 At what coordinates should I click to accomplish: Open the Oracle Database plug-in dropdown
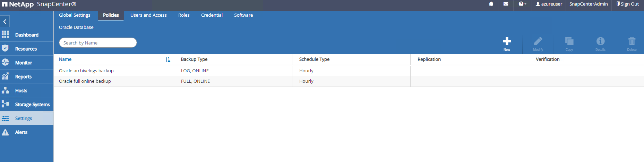pos(76,27)
